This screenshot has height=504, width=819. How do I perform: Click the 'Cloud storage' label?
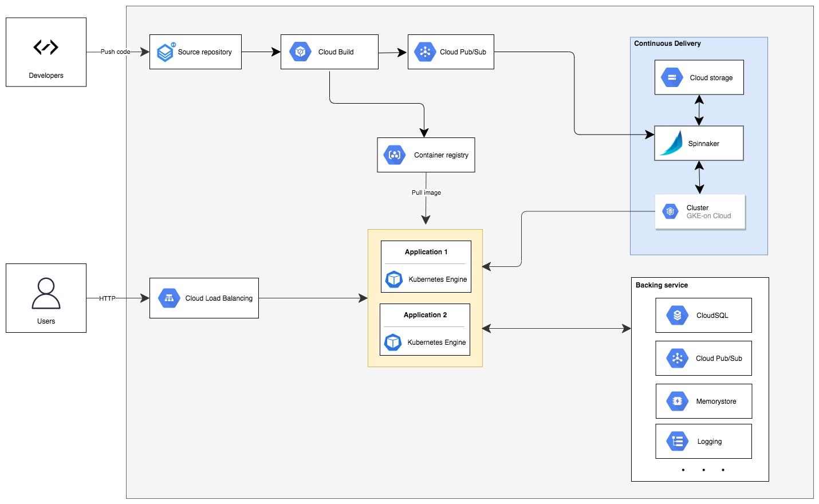pos(711,78)
